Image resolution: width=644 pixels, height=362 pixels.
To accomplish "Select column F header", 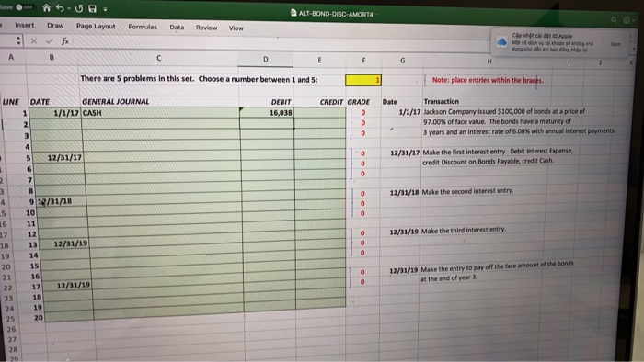I will click(x=363, y=61).
